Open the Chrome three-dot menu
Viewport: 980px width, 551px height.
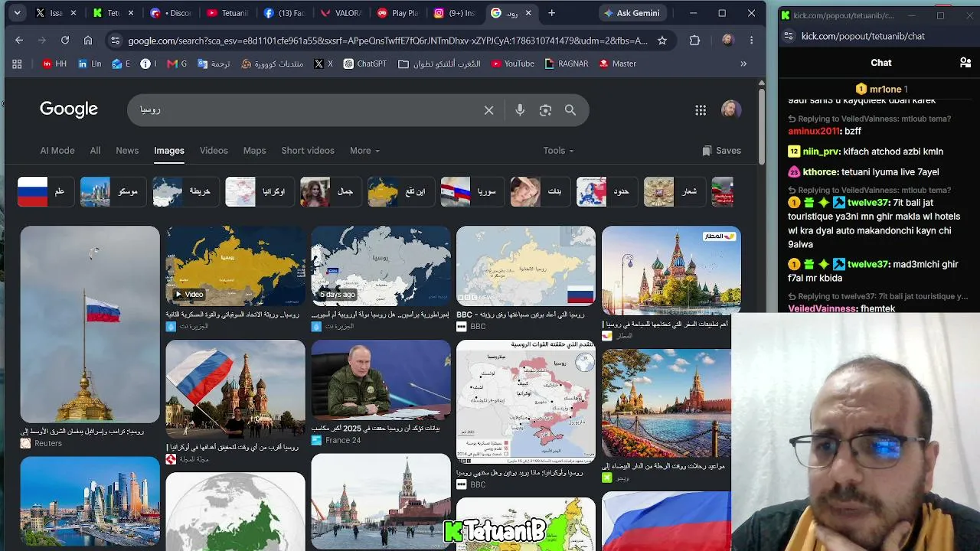pyautogui.click(x=752, y=41)
